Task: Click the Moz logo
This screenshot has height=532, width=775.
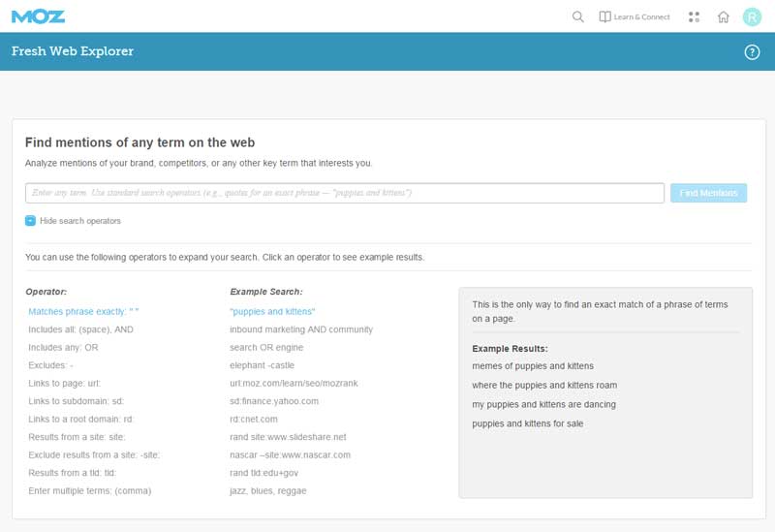Action: click(38, 16)
